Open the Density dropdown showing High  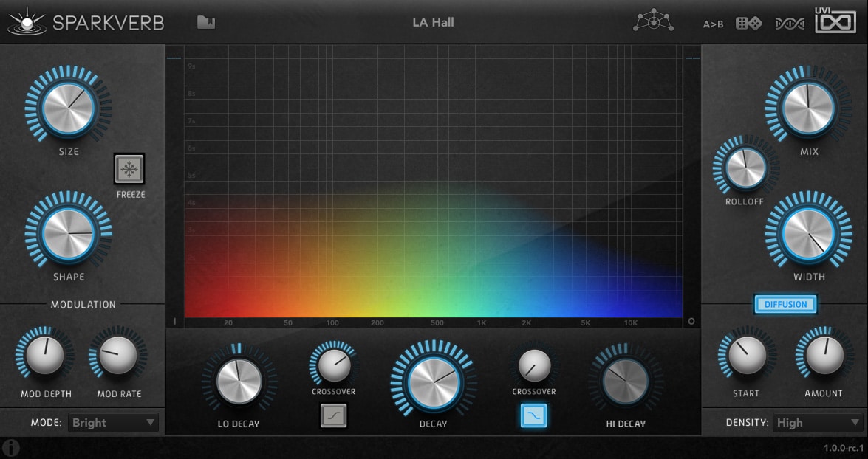point(818,423)
